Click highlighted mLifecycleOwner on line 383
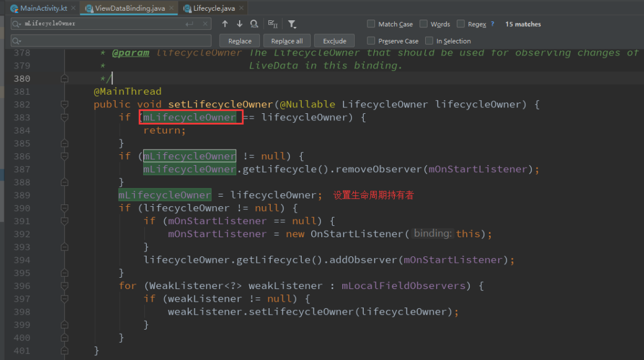644x360 pixels. click(190, 117)
